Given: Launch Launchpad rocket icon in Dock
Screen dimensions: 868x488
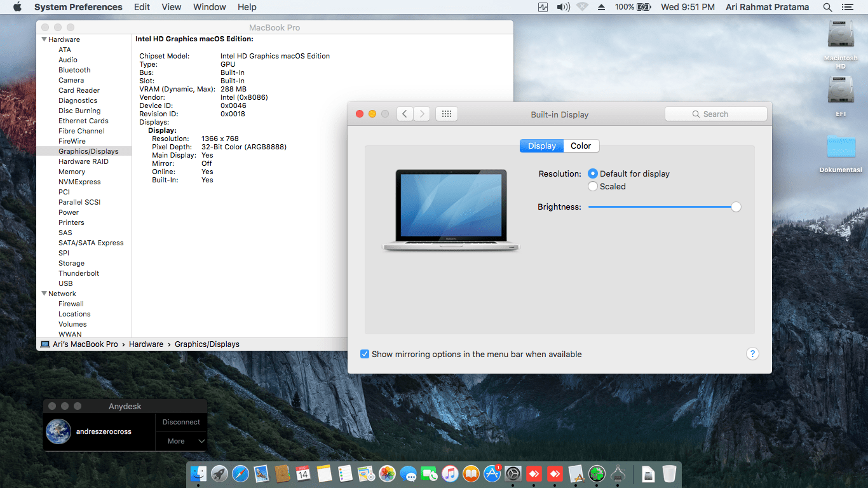Looking at the screenshot, I should pos(219,473).
